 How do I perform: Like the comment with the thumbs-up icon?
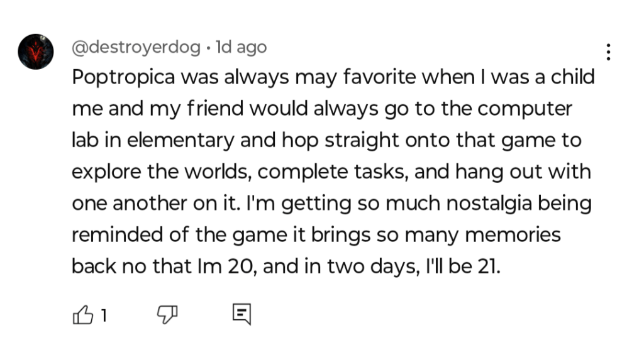(x=82, y=314)
